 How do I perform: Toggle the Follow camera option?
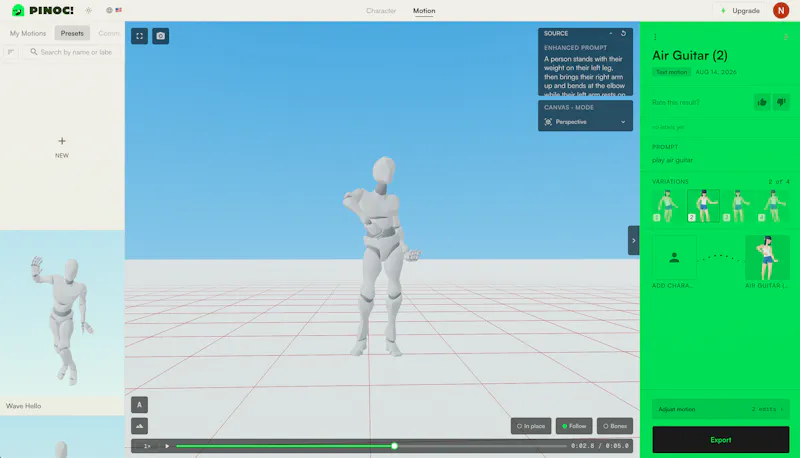click(x=574, y=426)
